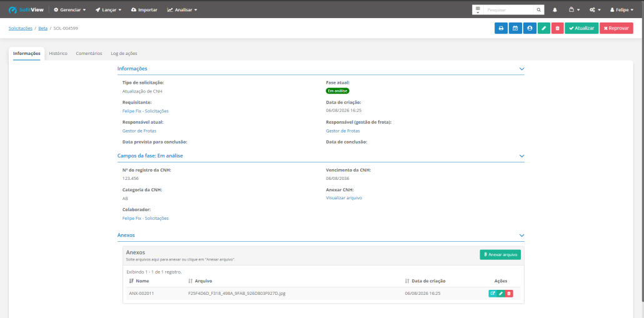Click in the Pesquisar search field
The width and height of the screenshot is (644, 318).
(x=508, y=10)
